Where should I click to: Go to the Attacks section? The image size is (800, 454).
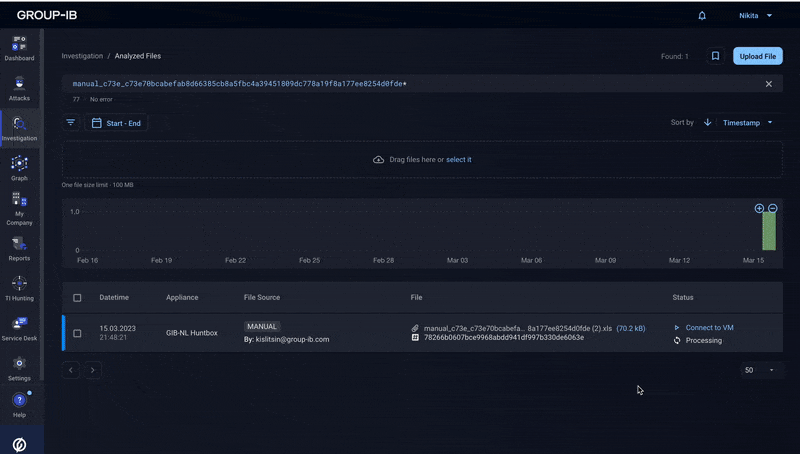click(x=19, y=89)
